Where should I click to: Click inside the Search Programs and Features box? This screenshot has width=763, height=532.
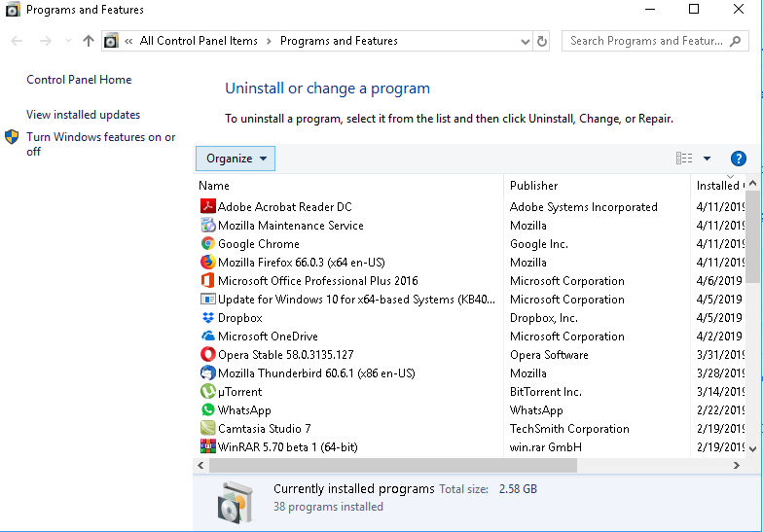[646, 41]
